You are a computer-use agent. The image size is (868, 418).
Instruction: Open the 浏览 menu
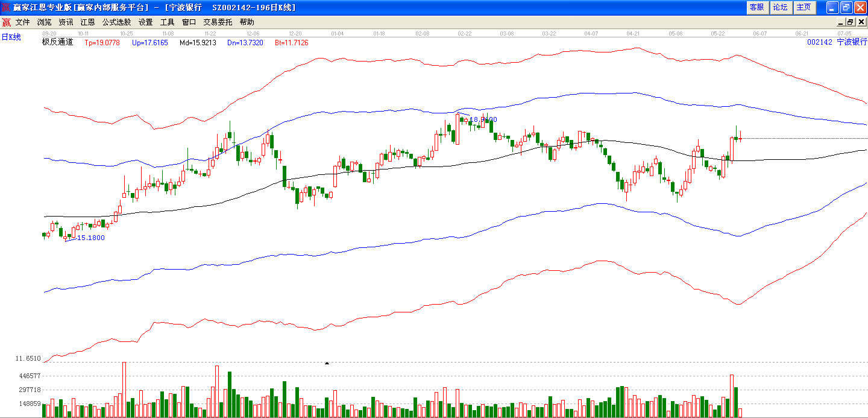coord(45,22)
